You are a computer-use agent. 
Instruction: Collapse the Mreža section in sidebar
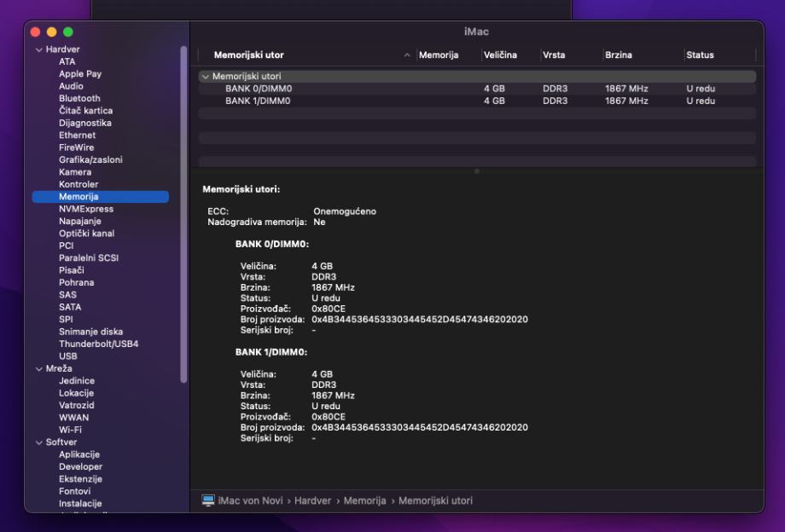coord(38,368)
